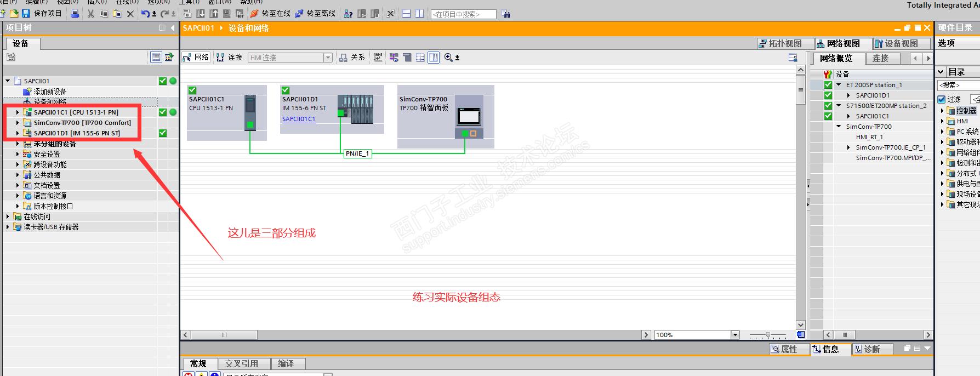
Task: Show addresses icon in network toolbar
Action: [394, 57]
